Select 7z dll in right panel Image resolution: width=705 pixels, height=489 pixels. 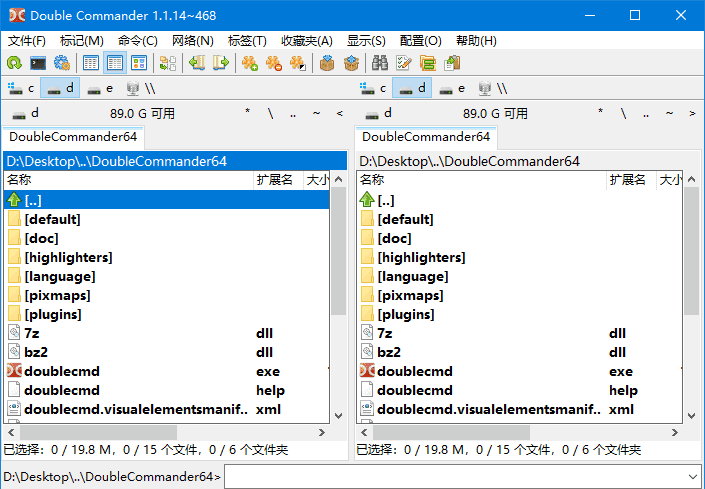[519, 333]
